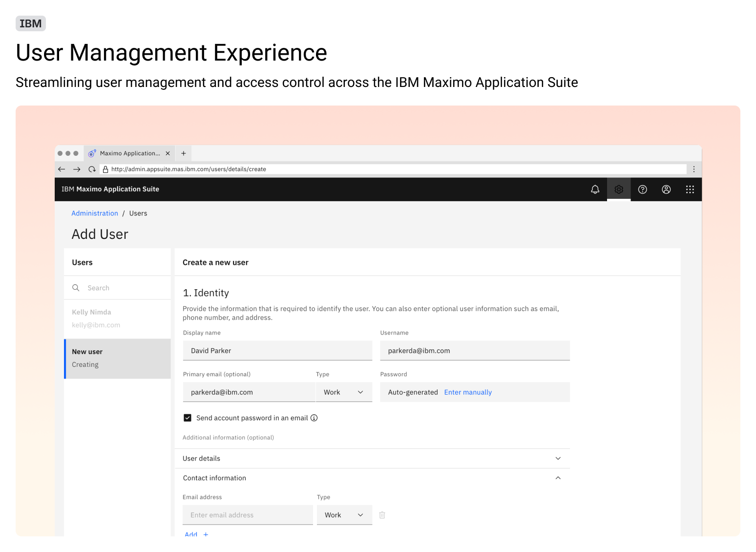756x552 pixels.
Task: Click the browser forward arrow
Action: pyautogui.click(x=77, y=169)
